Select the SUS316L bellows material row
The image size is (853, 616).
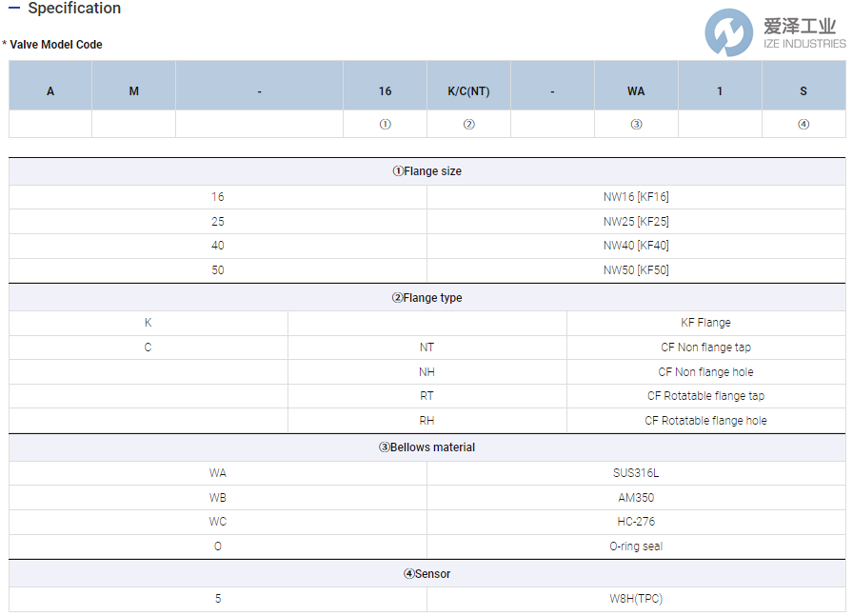click(x=636, y=472)
